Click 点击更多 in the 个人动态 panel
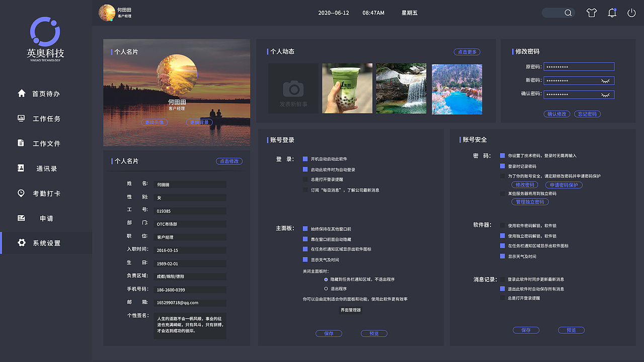644x362 pixels. (x=467, y=52)
